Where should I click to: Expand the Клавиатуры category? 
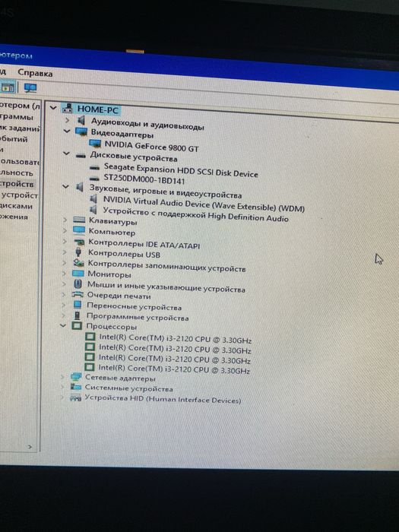[x=65, y=220]
